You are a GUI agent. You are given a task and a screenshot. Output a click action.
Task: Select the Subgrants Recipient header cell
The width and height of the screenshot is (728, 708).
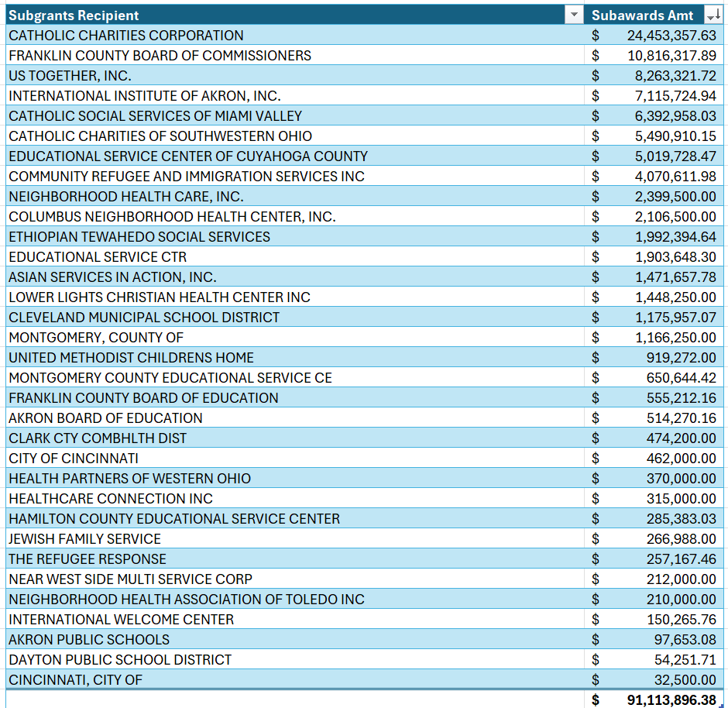point(295,15)
